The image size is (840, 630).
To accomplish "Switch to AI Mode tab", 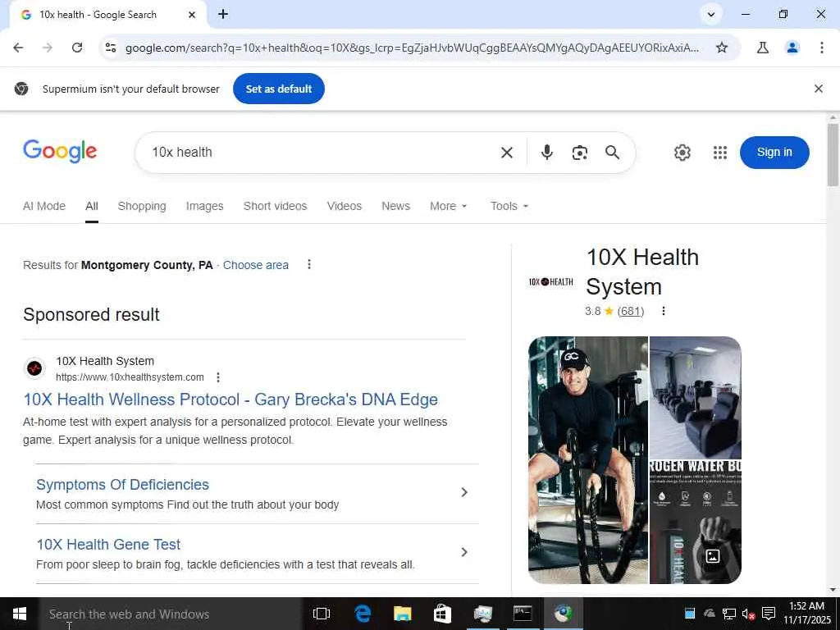I will [x=44, y=206].
